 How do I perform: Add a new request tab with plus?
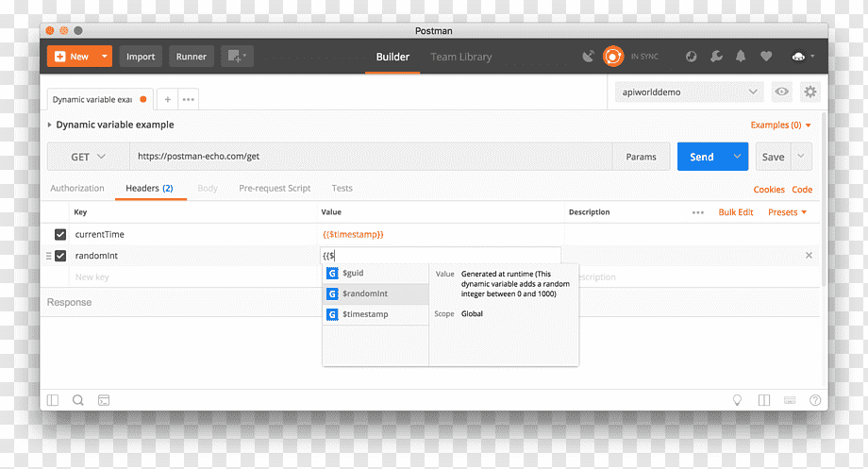(168, 100)
